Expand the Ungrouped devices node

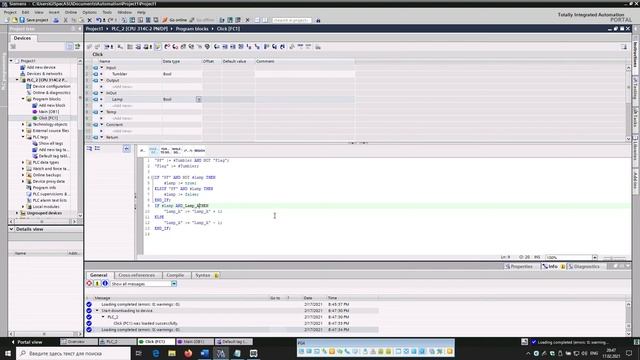(x=17, y=213)
